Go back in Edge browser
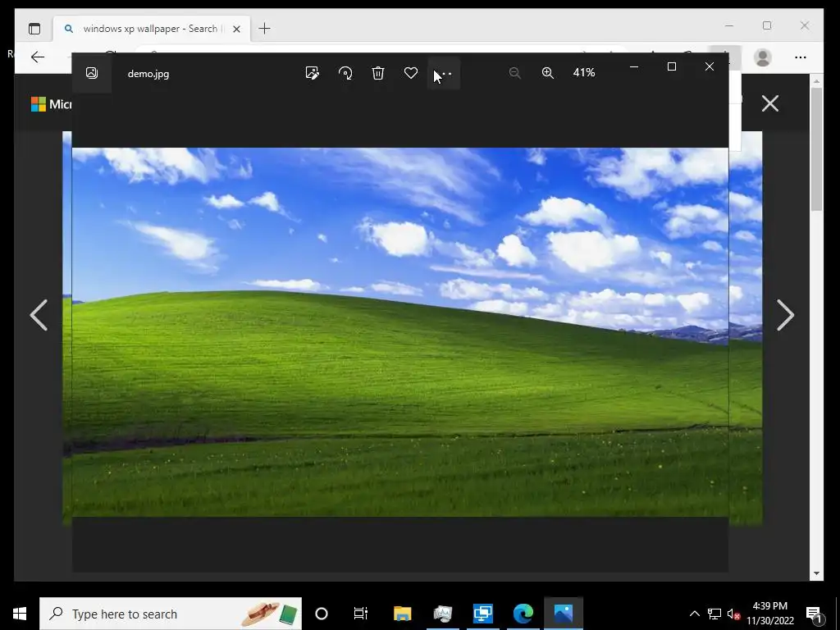Viewport: 840px width, 630px height. point(38,57)
